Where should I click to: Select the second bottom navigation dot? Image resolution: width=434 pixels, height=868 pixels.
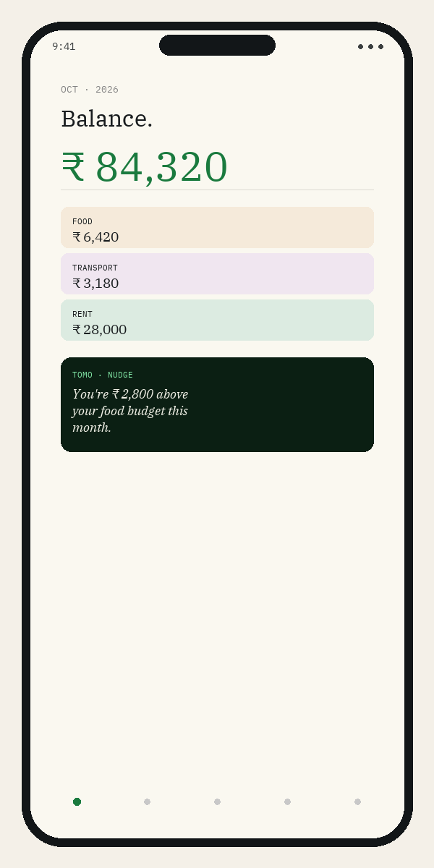pos(147,801)
